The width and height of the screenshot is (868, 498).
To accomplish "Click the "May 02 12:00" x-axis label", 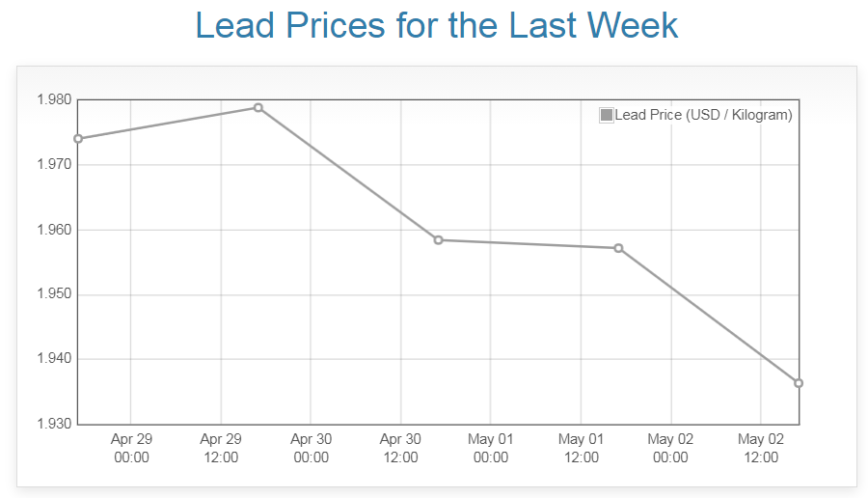I will [x=760, y=448].
